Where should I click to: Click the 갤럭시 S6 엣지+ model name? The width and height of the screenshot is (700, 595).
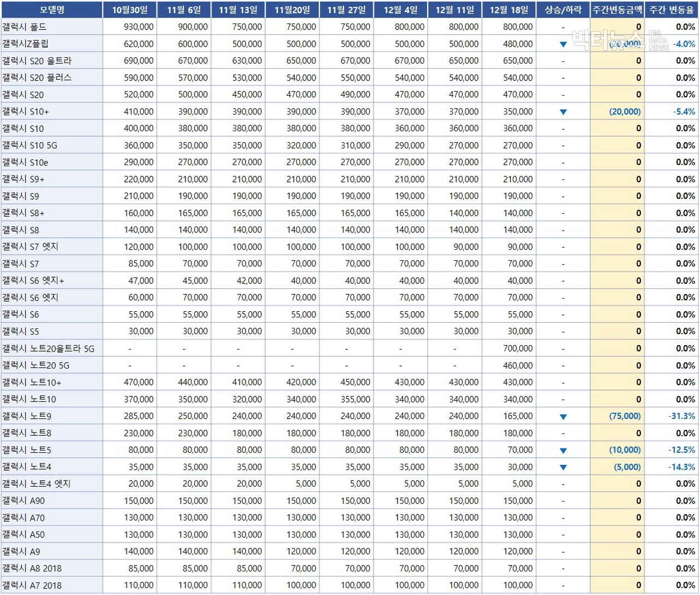click(33, 281)
